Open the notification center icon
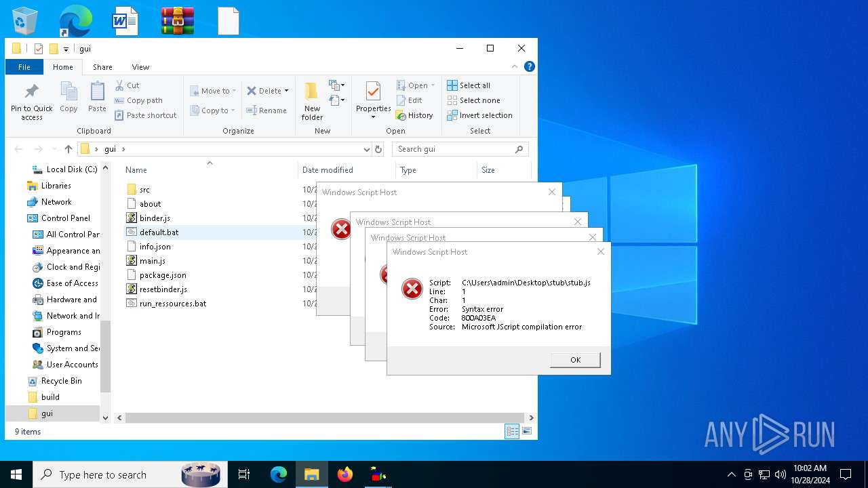This screenshot has height=488, width=868. tap(846, 474)
